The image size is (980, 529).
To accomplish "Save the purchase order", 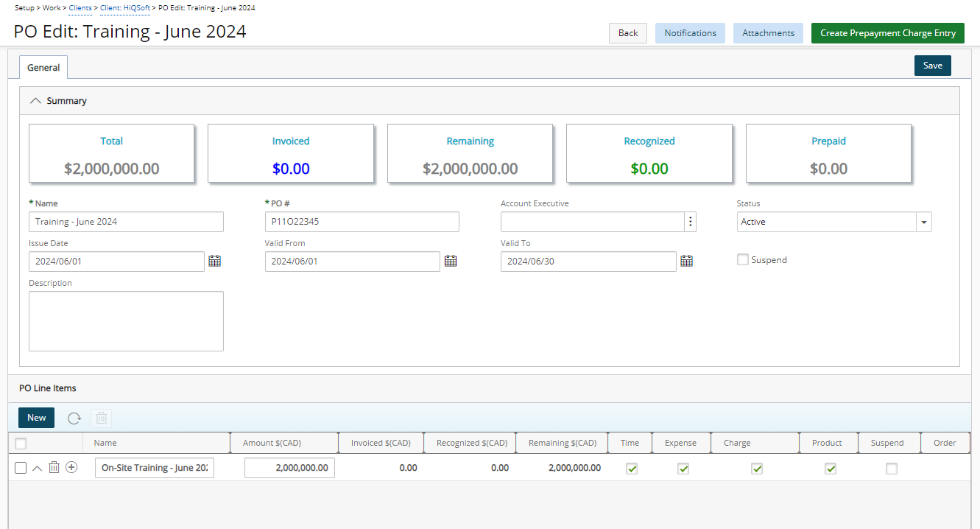I will [x=933, y=66].
